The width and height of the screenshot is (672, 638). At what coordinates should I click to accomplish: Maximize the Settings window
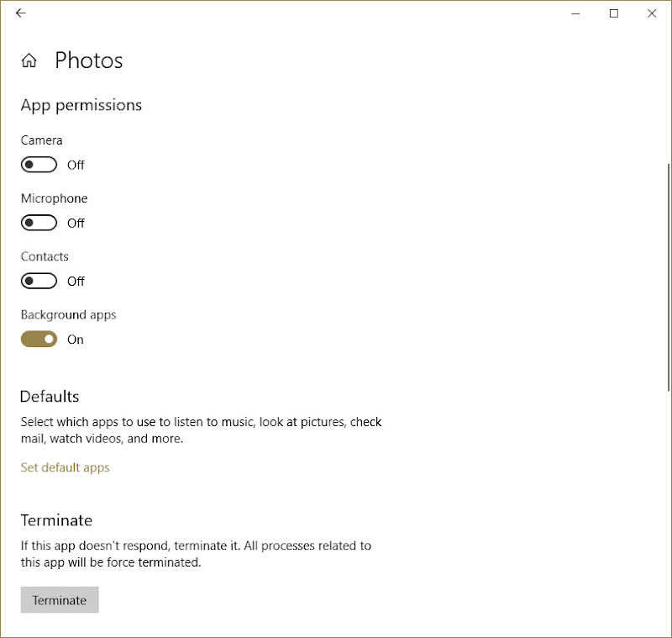(614, 13)
